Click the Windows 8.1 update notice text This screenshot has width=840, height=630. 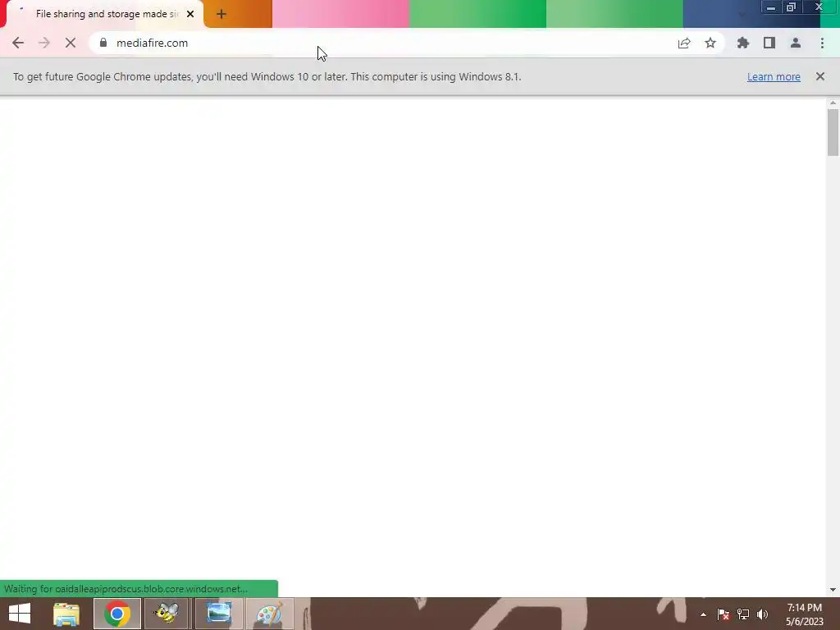click(x=267, y=76)
